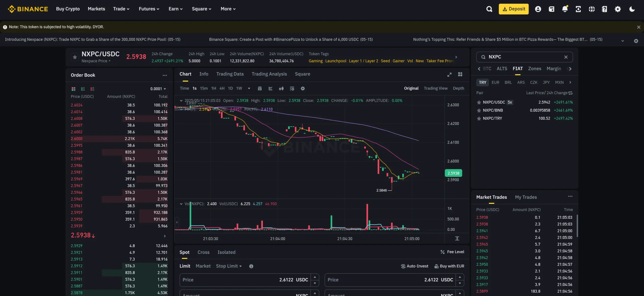The width and height of the screenshot is (644, 296).
Task: Open notifications bell in top bar
Action: point(565,9)
